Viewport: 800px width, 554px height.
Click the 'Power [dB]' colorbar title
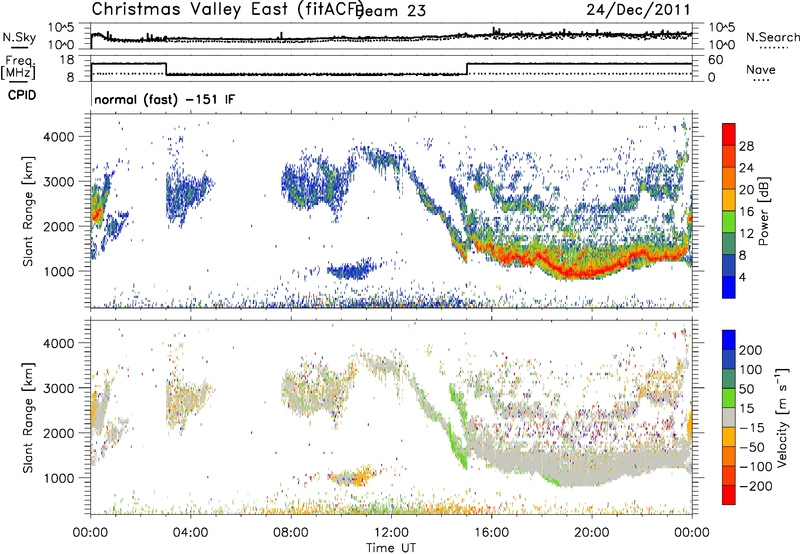(764, 211)
